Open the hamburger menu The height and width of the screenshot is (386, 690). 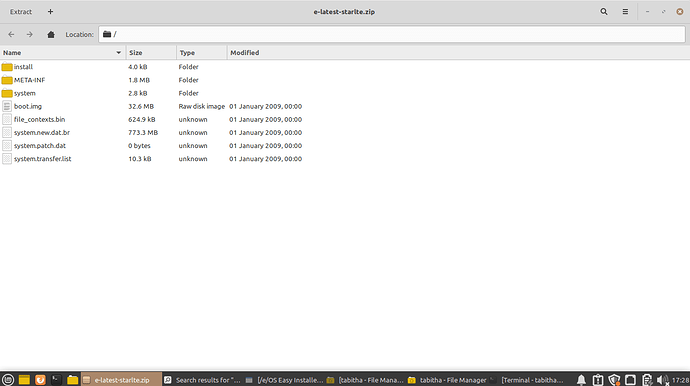point(625,12)
